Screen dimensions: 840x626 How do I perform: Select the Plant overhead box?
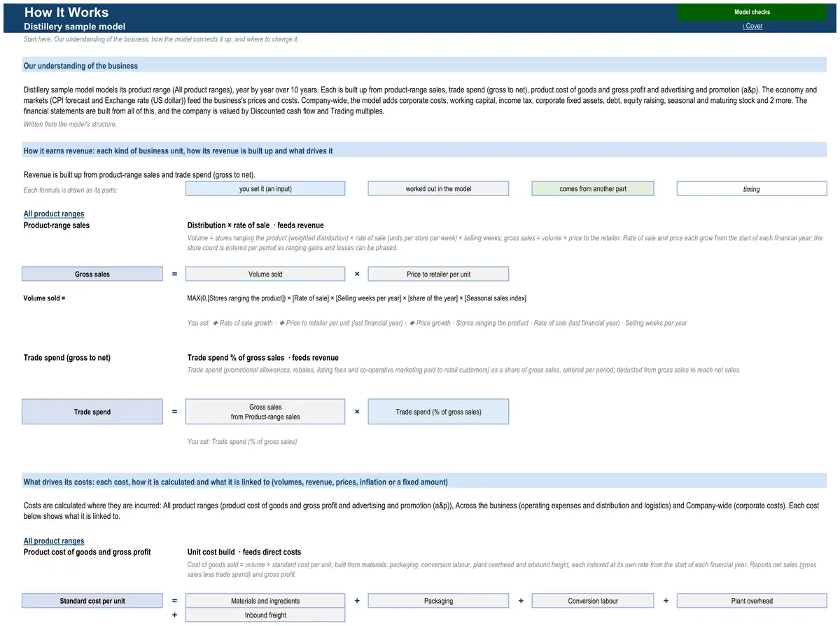click(752, 601)
